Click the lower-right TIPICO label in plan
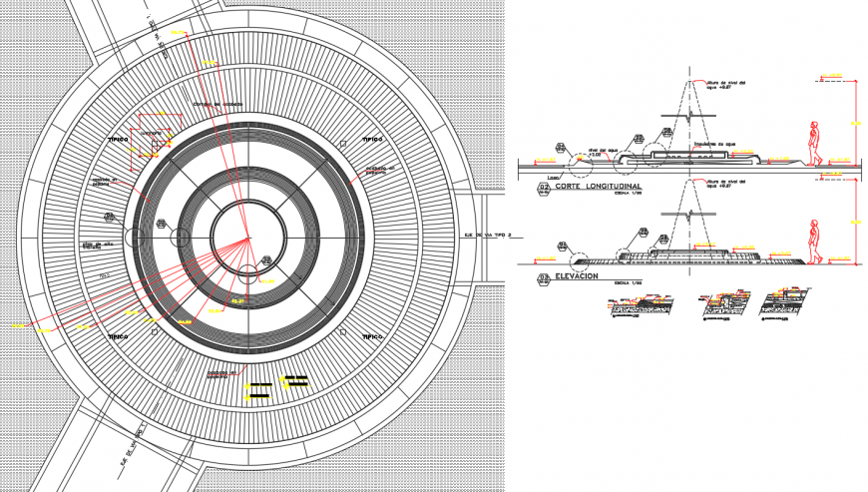Viewport: 868px width, 492px height. pos(372,337)
